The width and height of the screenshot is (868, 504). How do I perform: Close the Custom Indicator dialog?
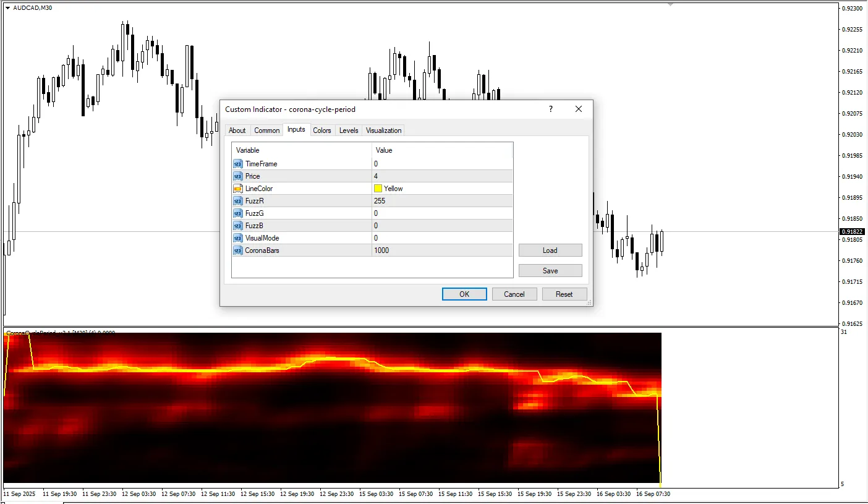pyautogui.click(x=579, y=109)
